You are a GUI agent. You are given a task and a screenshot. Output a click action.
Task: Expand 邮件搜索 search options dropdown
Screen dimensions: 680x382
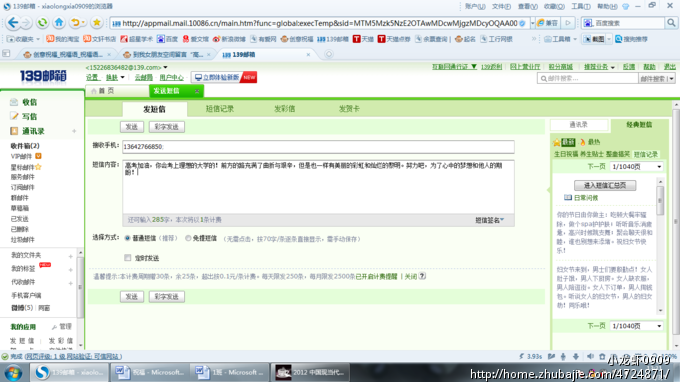pyautogui.click(x=671, y=78)
